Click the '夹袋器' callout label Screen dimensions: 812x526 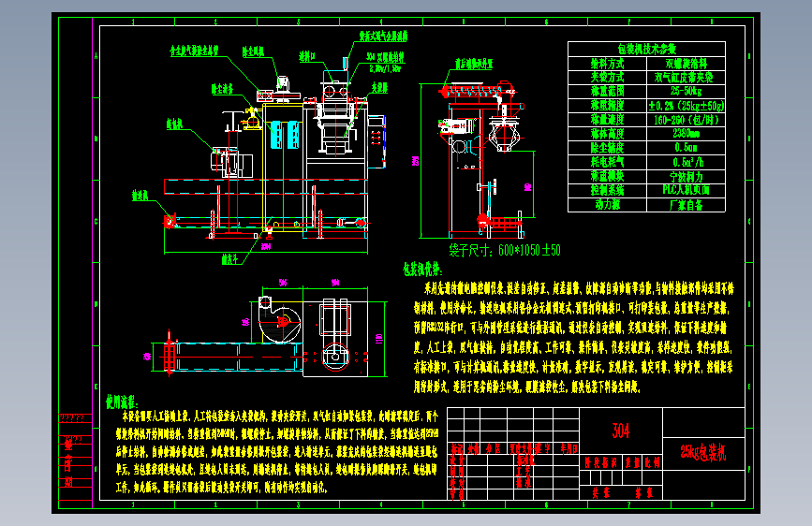coord(379,88)
